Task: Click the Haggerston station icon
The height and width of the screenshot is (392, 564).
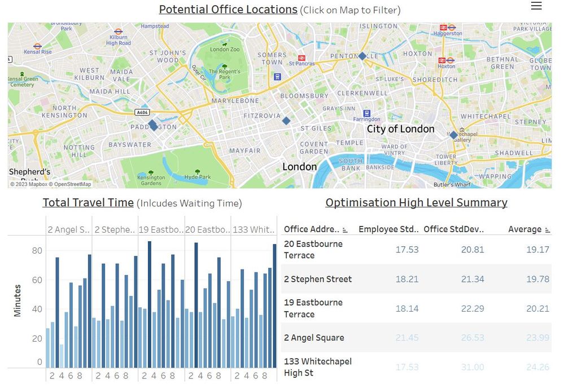Action: pos(448,27)
